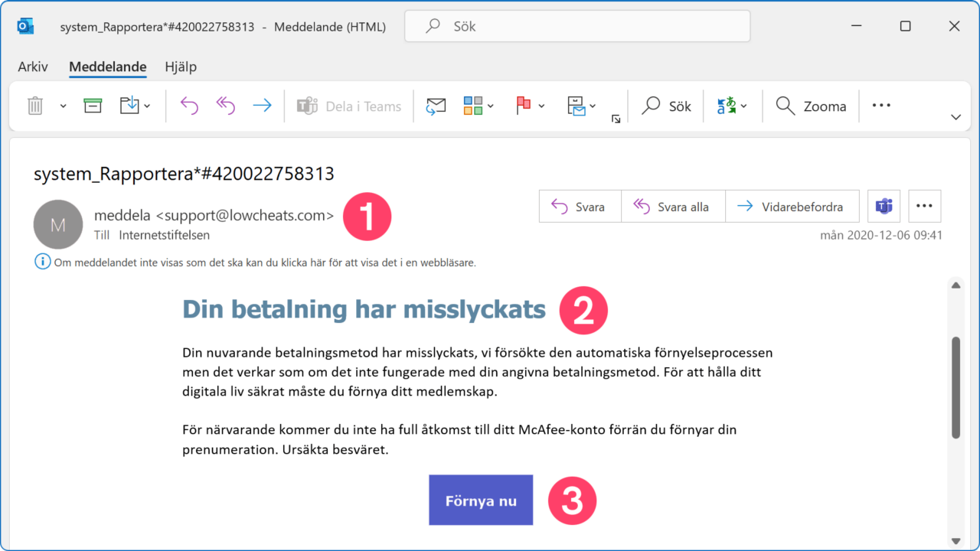Click the Sök search field in title bar
980x551 pixels.
click(577, 26)
